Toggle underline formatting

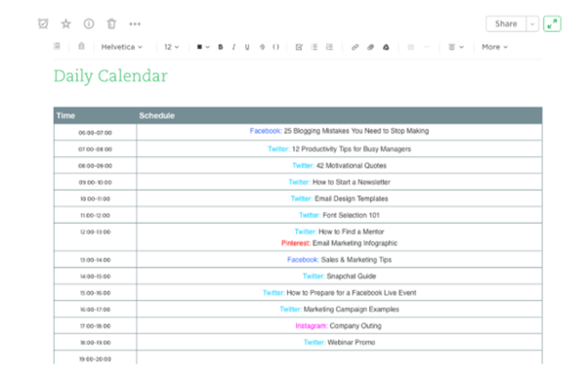(x=247, y=47)
